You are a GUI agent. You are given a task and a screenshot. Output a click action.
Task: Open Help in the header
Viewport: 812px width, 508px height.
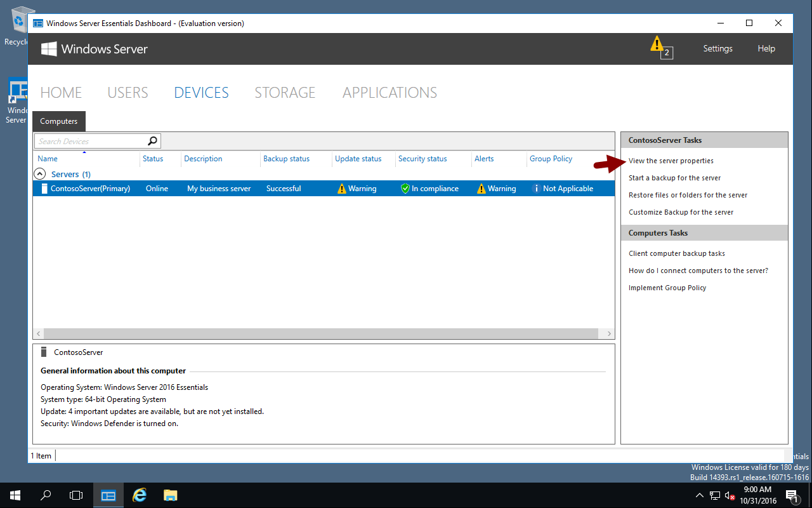(x=766, y=49)
